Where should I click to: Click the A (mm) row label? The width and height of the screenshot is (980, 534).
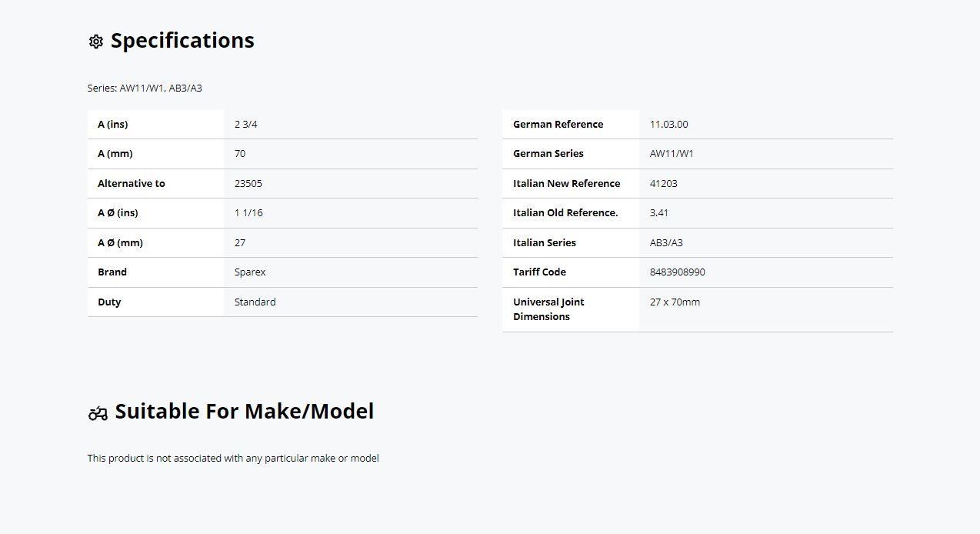pos(115,153)
